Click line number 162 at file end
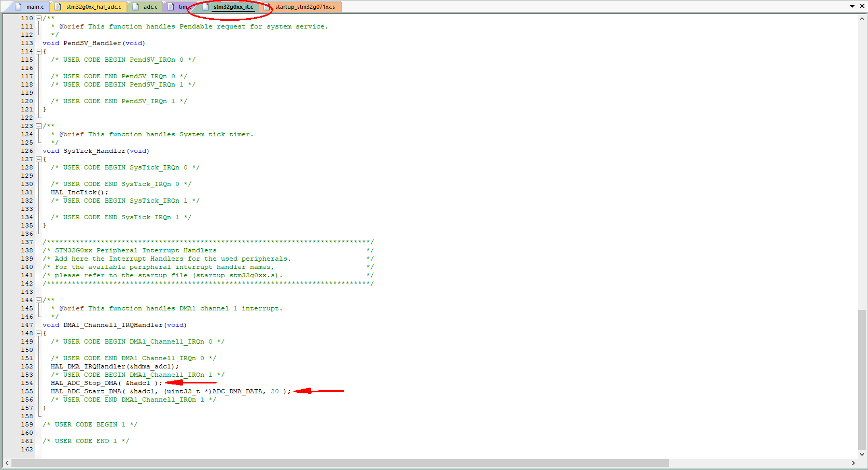Image resolution: width=868 pixels, height=470 pixels. pos(27,449)
